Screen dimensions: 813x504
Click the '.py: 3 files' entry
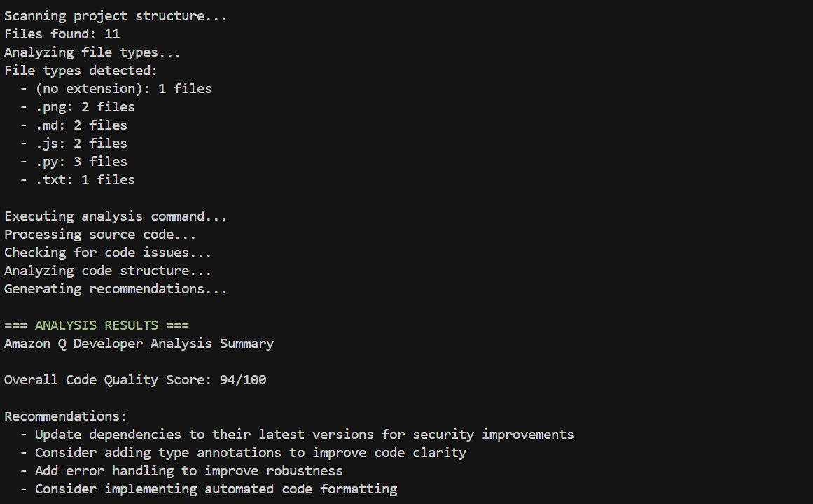(81, 161)
